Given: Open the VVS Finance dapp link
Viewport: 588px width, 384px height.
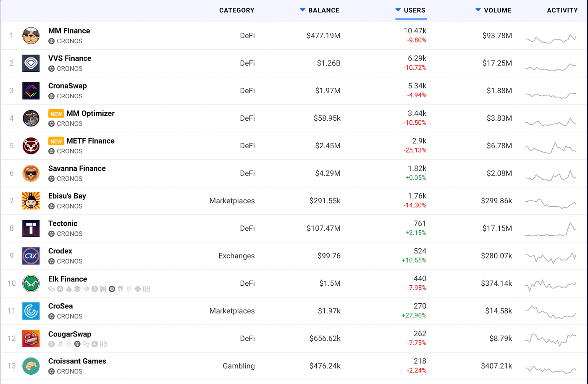Looking at the screenshot, I should point(70,58).
